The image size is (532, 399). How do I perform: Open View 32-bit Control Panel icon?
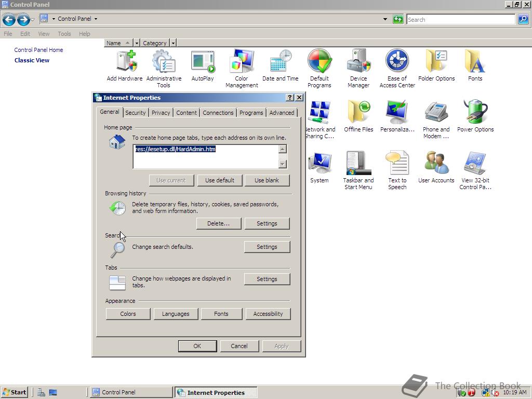[x=475, y=170]
